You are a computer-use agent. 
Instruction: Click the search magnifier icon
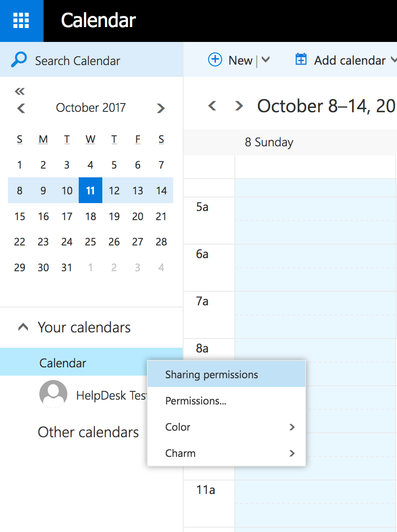click(x=19, y=60)
